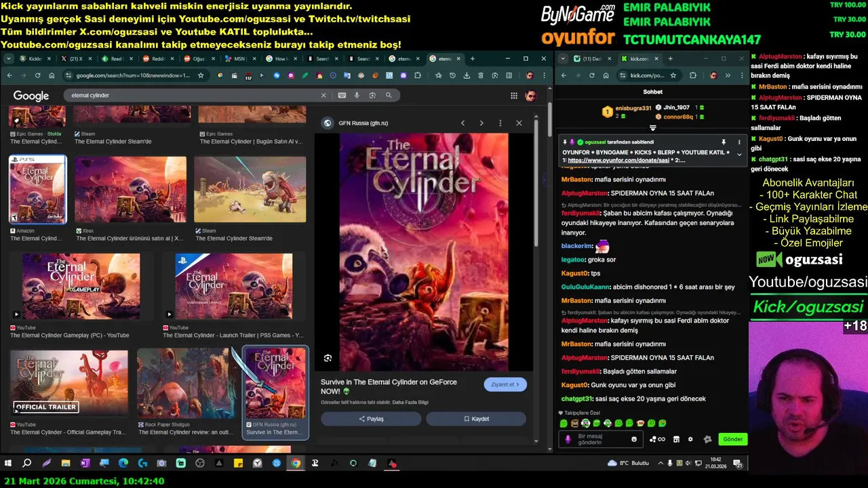Open the Kick gift shop icon
868x488 pixels.
676,439
